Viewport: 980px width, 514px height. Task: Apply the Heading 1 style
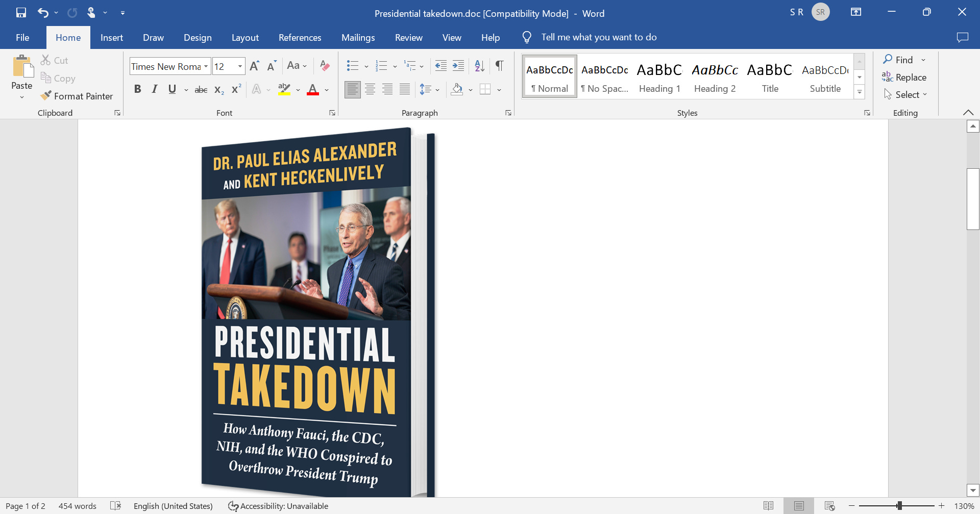click(x=659, y=76)
